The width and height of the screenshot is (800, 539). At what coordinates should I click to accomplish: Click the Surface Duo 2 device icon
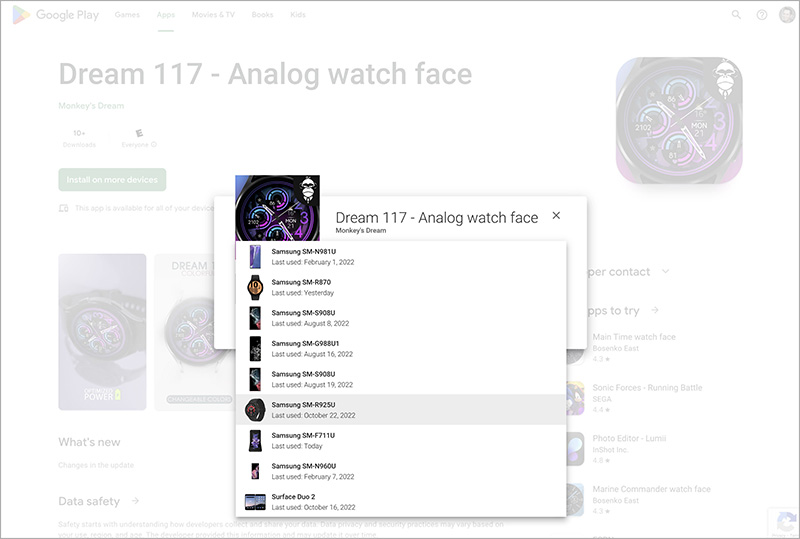click(255, 502)
